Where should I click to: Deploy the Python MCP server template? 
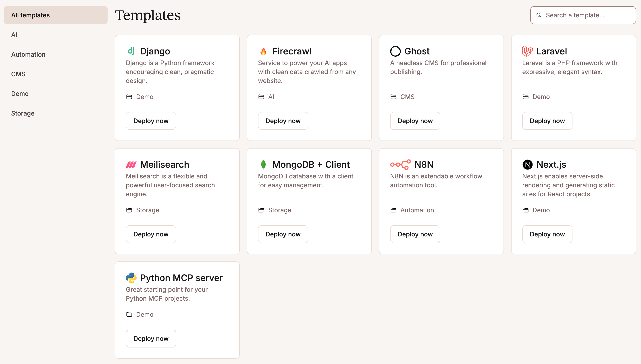click(151, 338)
